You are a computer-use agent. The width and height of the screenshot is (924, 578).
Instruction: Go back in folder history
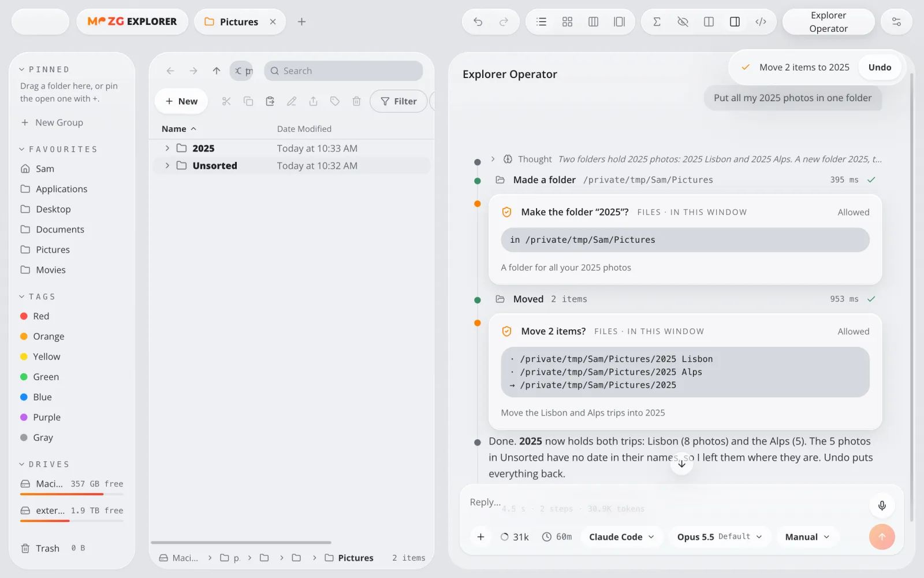[x=170, y=71]
